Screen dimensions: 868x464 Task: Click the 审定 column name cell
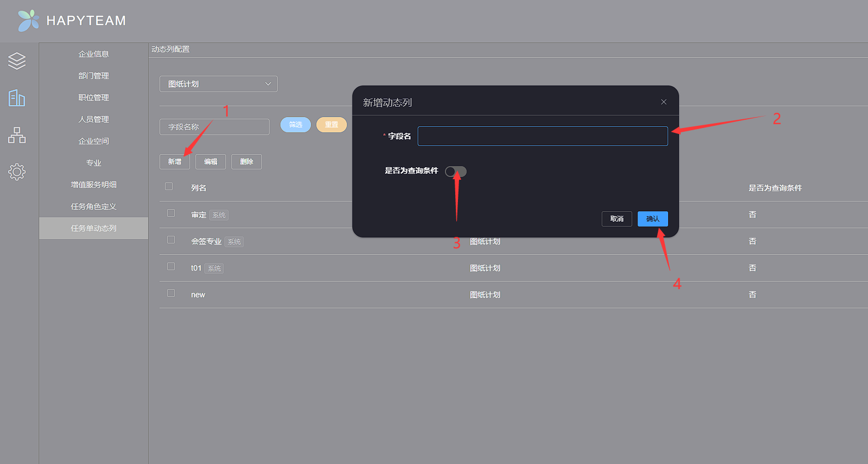pyautogui.click(x=199, y=215)
